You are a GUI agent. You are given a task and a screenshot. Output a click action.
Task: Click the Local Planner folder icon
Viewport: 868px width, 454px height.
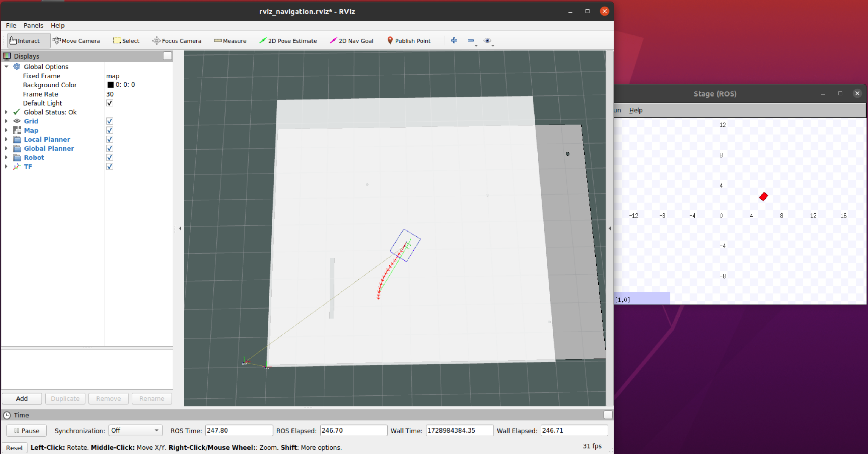pos(17,139)
